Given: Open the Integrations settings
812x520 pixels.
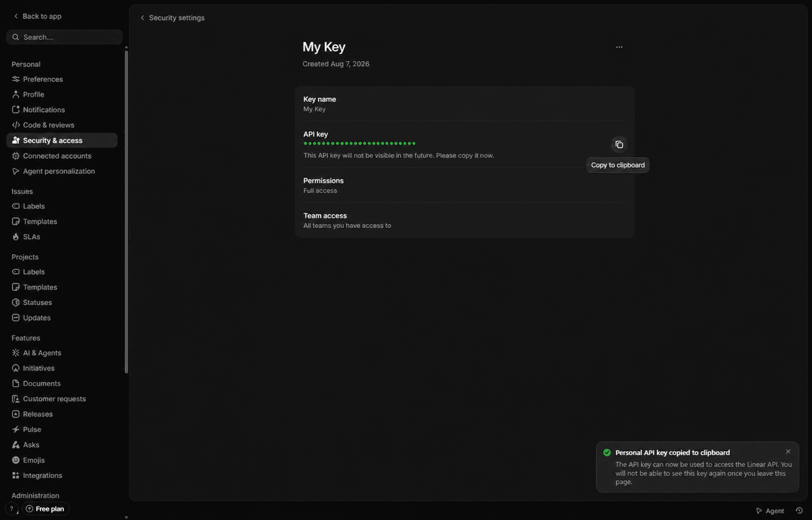Looking at the screenshot, I should click(x=62, y=475).
